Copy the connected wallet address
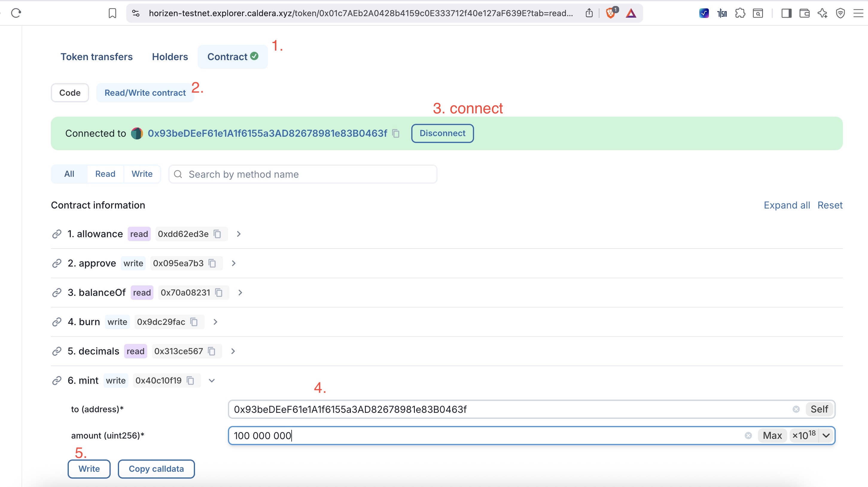This screenshot has width=868, height=487. [x=396, y=133]
